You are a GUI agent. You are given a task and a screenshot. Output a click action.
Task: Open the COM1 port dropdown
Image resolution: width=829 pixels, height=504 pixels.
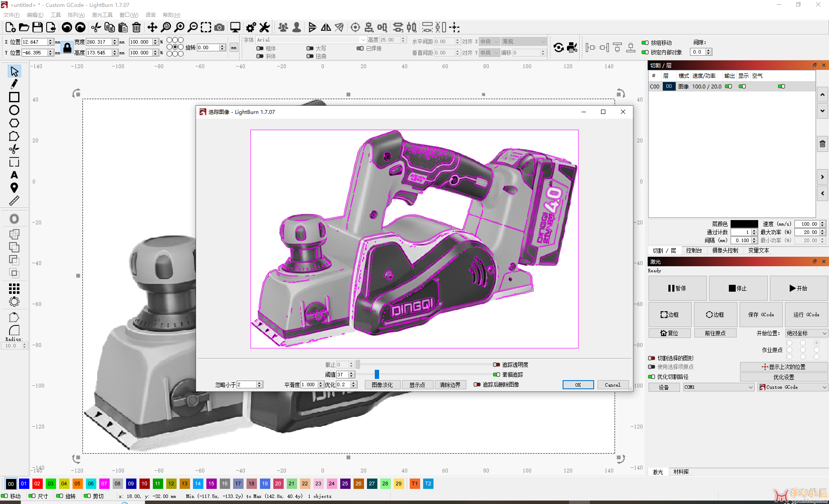pos(718,387)
